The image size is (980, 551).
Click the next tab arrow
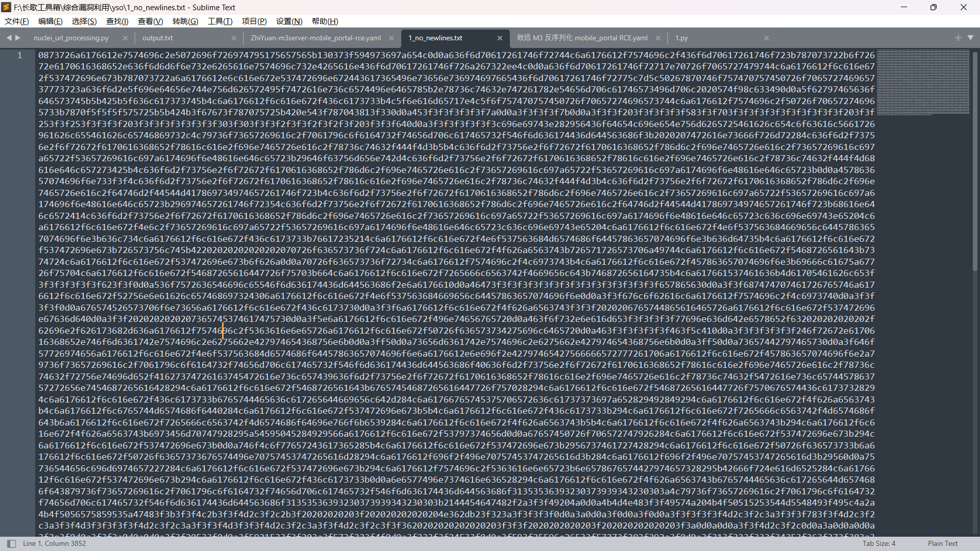[x=18, y=38]
